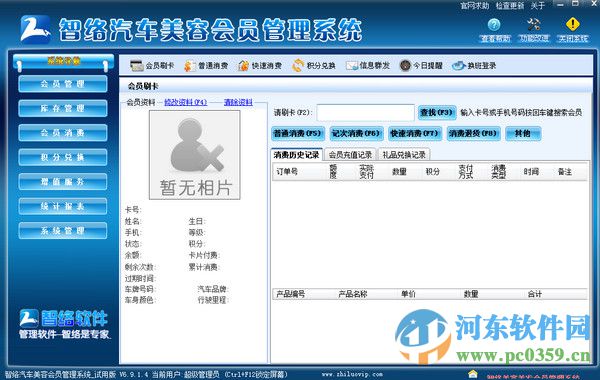600x380 pixels.
Task: Click the 时间 column header
Action: (x=532, y=172)
